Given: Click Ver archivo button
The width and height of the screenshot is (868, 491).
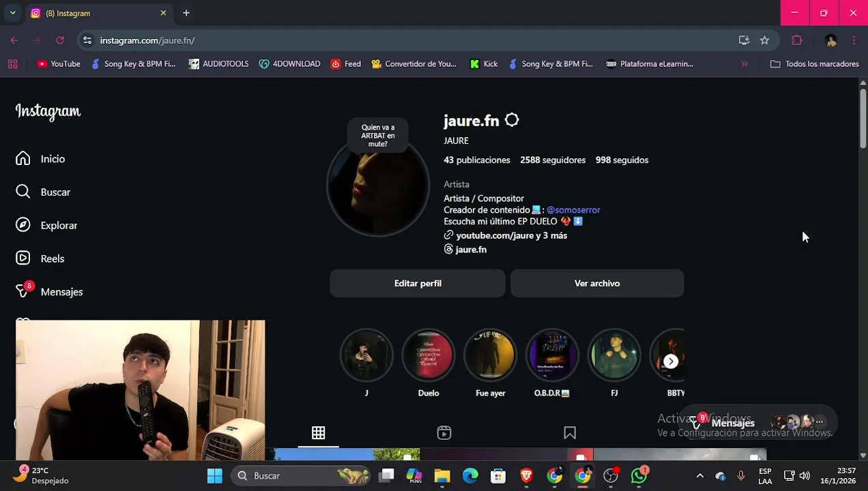Looking at the screenshot, I should pyautogui.click(x=597, y=283).
